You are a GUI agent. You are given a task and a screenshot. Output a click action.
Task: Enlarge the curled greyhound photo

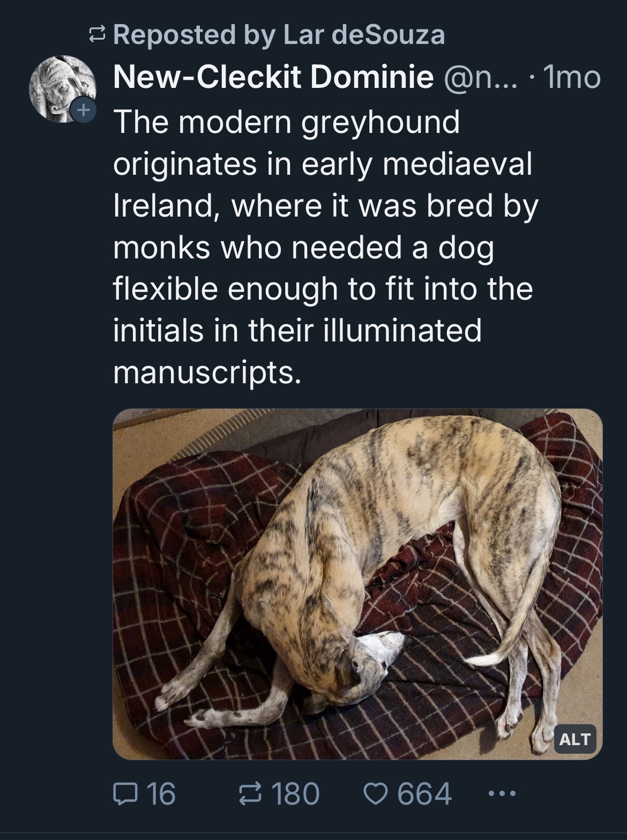(x=358, y=584)
